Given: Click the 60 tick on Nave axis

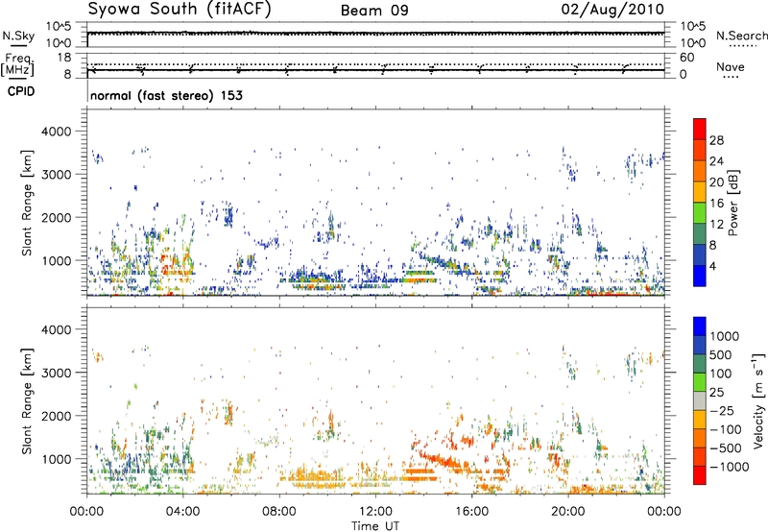Looking at the screenshot, I should coord(686,58).
